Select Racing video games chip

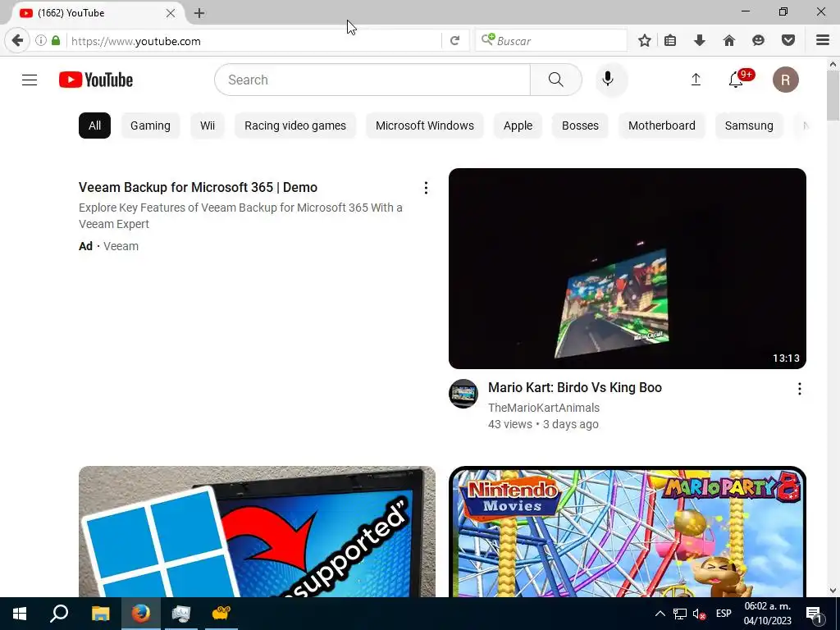click(x=295, y=126)
